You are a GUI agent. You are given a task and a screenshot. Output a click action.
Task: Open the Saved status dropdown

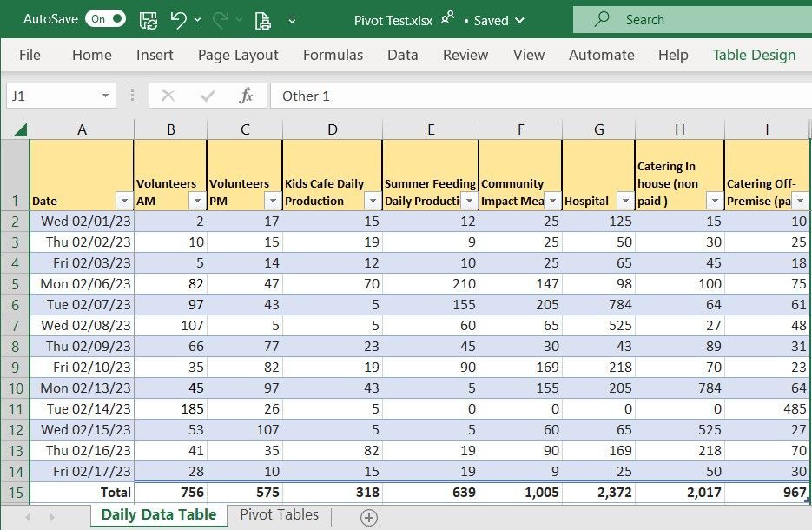point(518,20)
